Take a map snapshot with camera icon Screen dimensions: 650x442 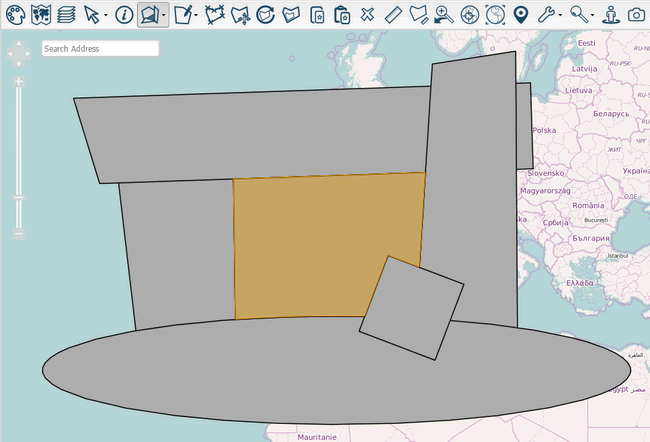coord(637,14)
